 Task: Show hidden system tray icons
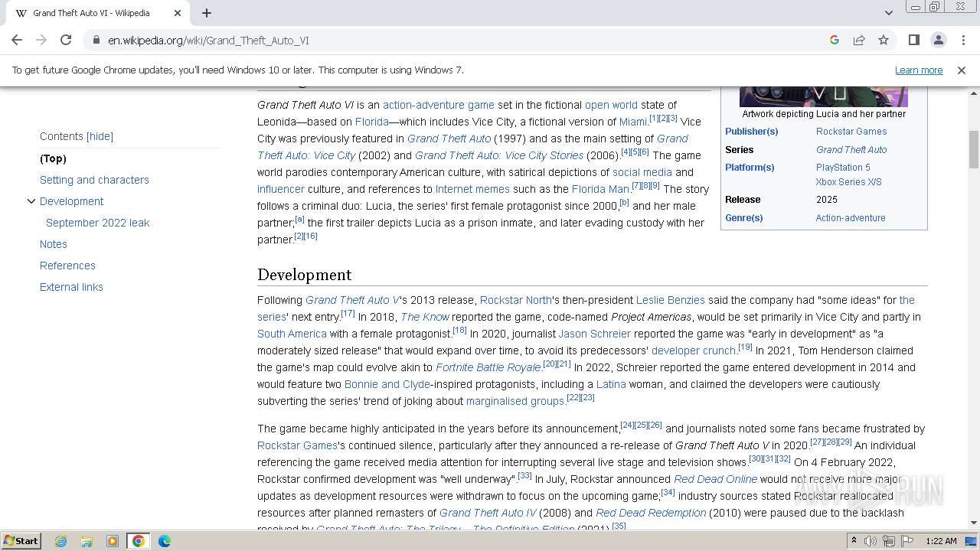point(854,541)
